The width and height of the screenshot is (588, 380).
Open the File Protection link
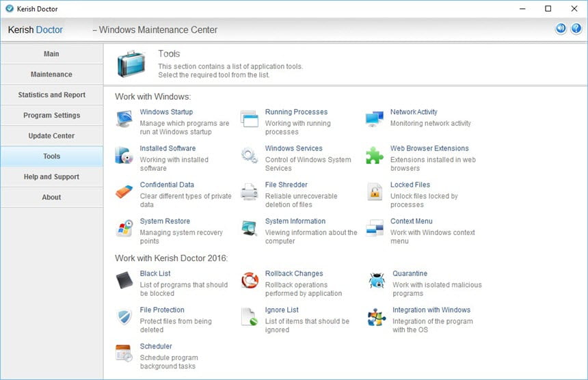pos(162,310)
